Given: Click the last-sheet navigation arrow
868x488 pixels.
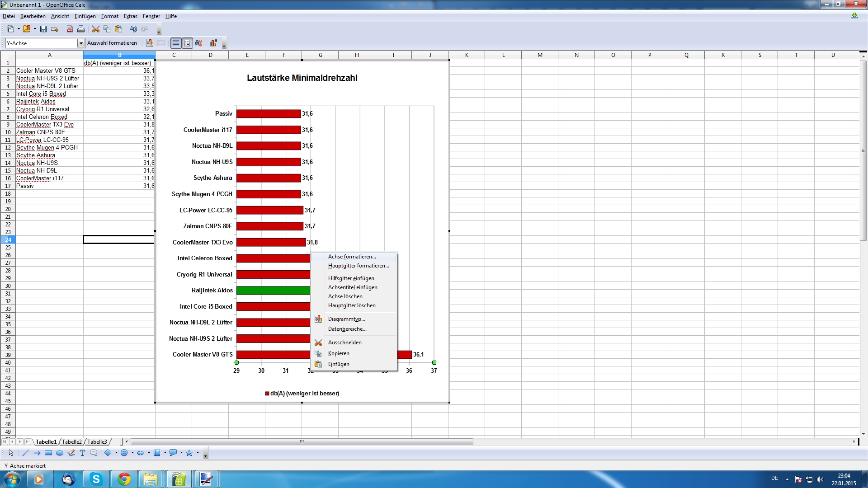Looking at the screenshot, I should click(x=28, y=442).
